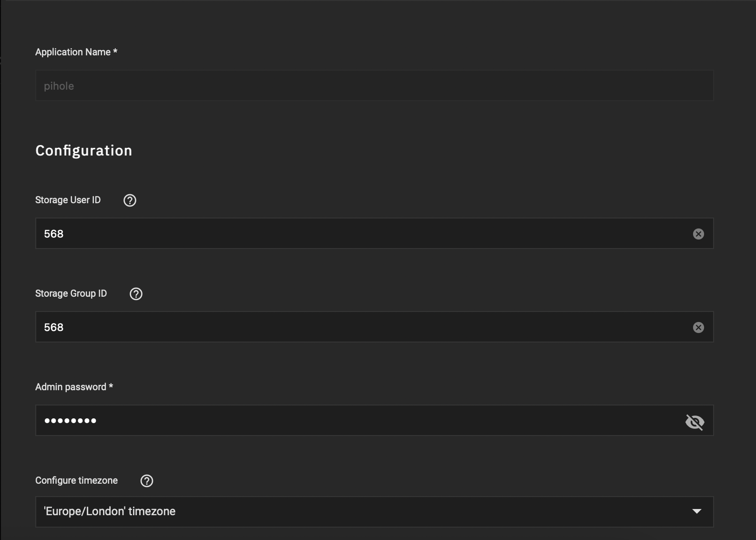
Task: Open help tooltip for Storage Group ID
Action: click(136, 294)
